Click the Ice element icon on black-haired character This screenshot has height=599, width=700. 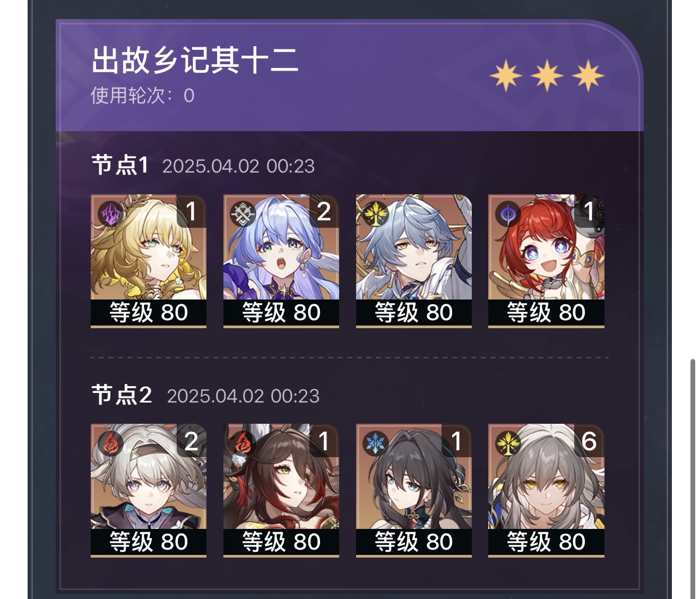tap(375, 444)
